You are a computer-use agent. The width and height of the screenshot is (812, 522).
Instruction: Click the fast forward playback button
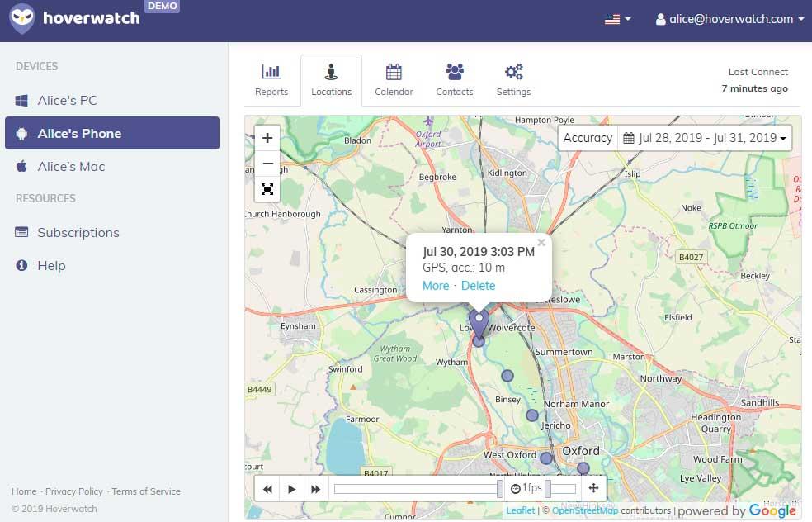coord(315,489)
